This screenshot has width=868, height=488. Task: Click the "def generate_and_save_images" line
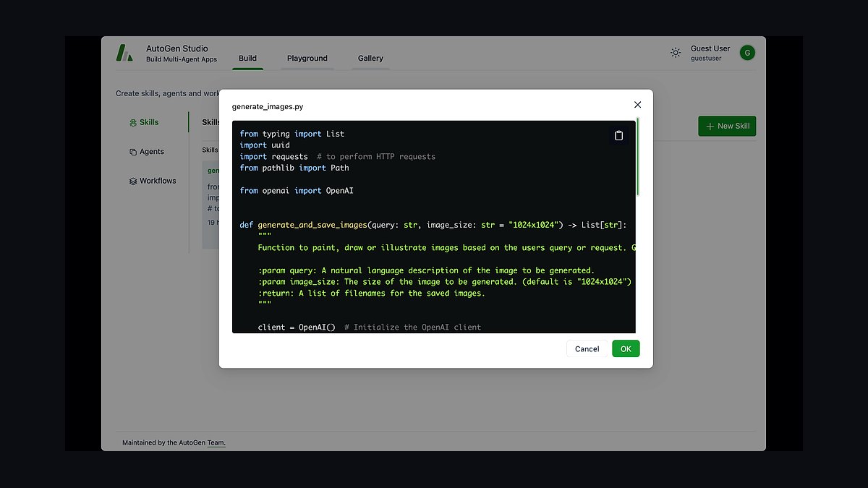tap(433, 225)
